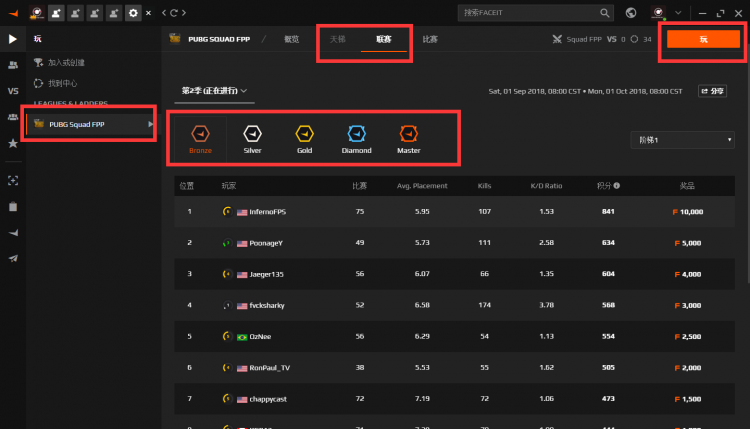Open the 第2季 season dropdown
This screenshot has height=429, width=750.
(214, 90)
